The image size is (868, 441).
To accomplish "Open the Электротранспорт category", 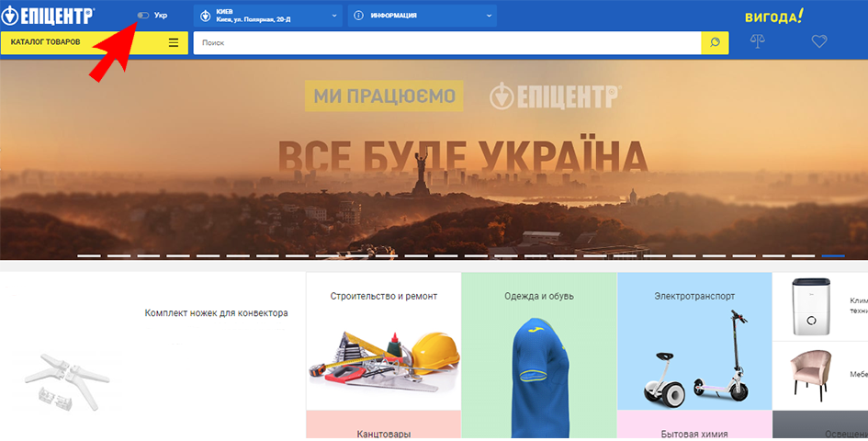I will coord(693,341).
